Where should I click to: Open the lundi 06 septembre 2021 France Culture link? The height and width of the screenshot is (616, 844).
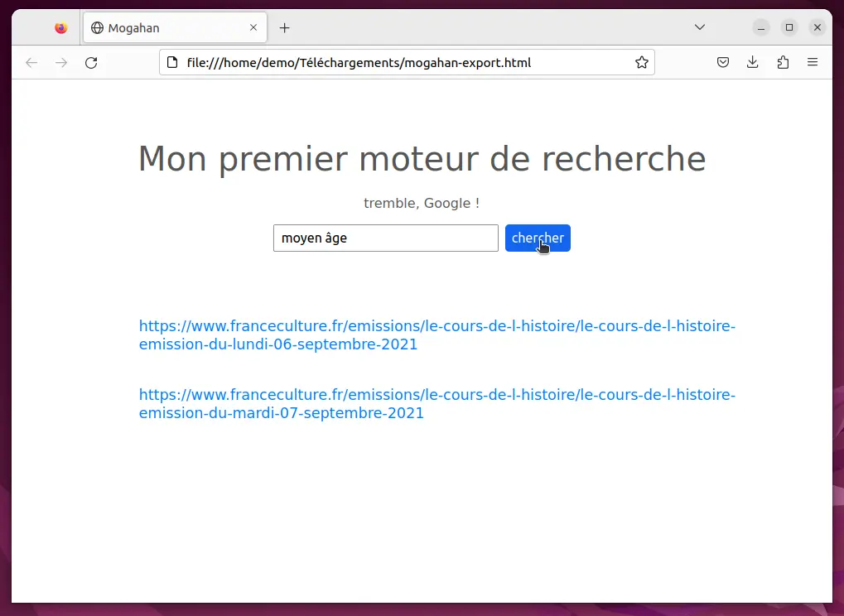[436, 334]
